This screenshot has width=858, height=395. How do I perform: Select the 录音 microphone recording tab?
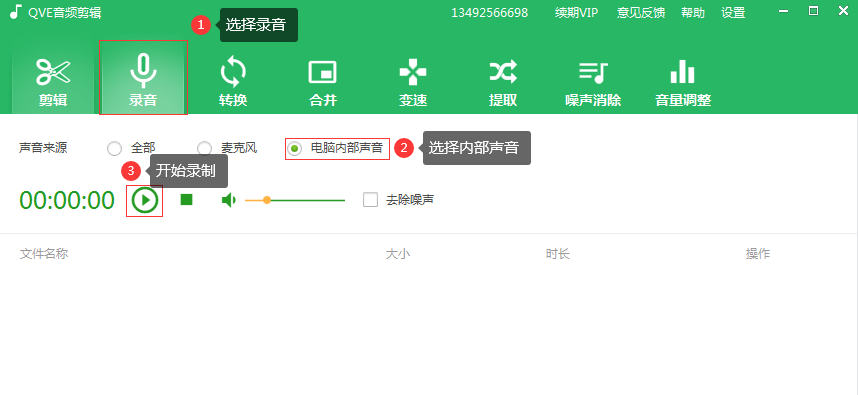point(143,78)
